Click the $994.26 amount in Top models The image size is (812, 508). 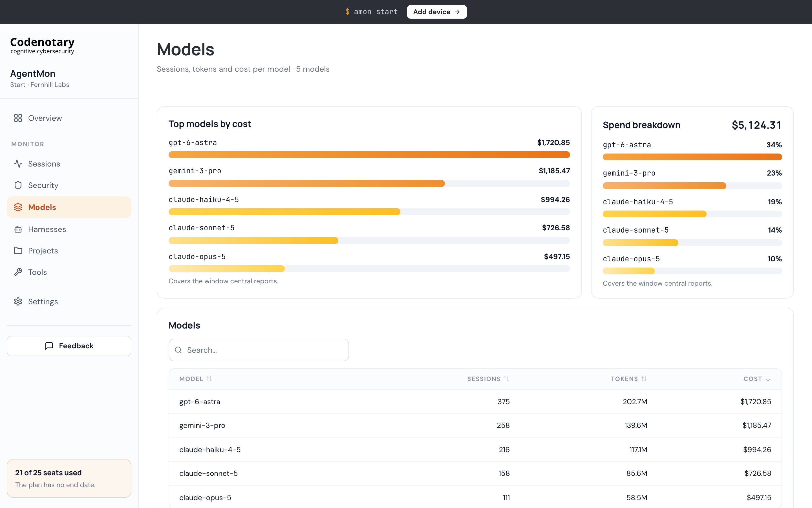click(x=555, y=200)
